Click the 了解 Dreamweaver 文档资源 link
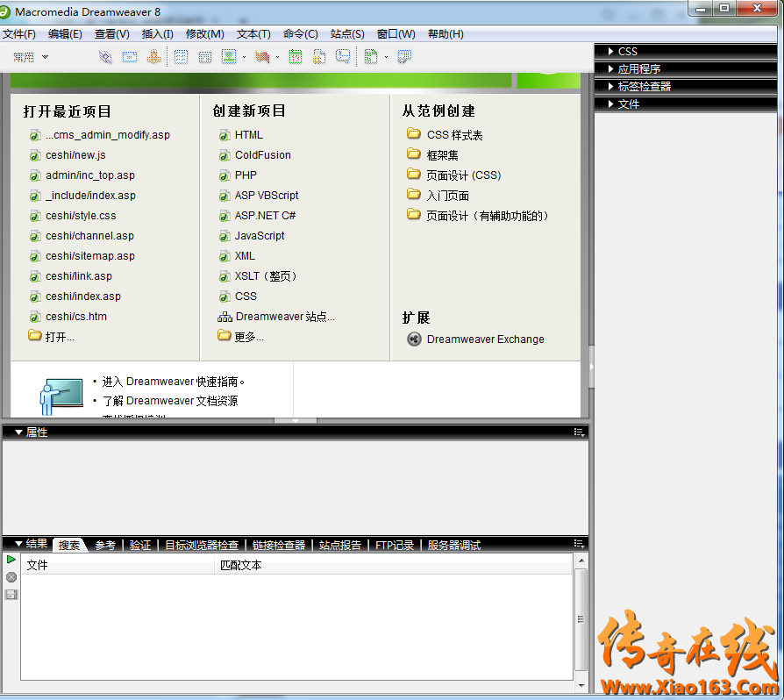The image size is (784, 700). pyautogui.click(x=170, y=401)
